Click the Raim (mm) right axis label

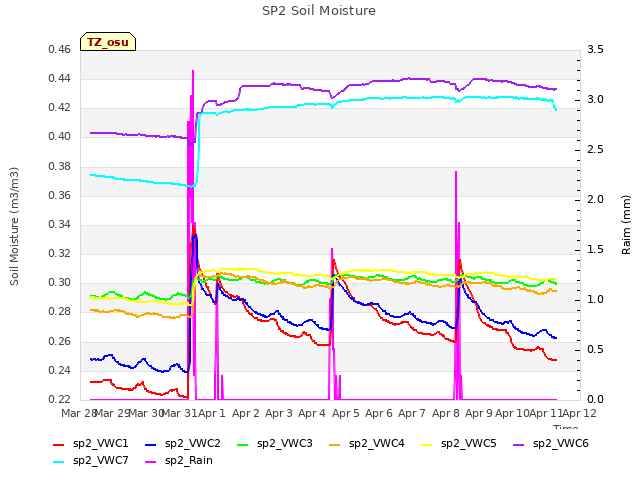(x=626, y=225)
